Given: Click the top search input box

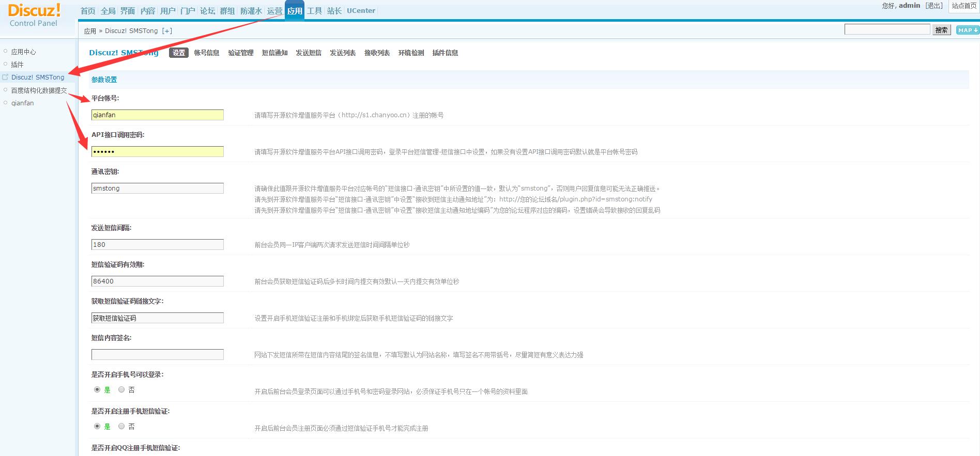Looking at the screenshot, I should pyautogui.click(x=887, y=29).
